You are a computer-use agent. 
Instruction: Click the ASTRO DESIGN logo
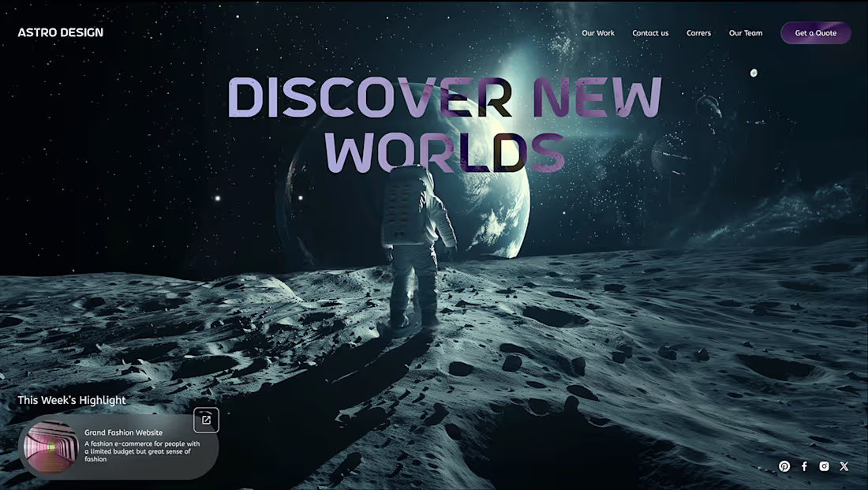[x=61, y=32]
